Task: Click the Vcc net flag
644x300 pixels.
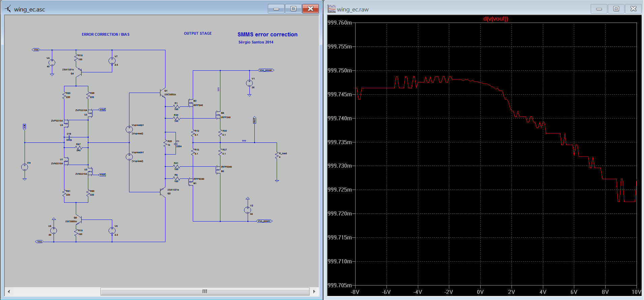Action: (x=36, y=50)
